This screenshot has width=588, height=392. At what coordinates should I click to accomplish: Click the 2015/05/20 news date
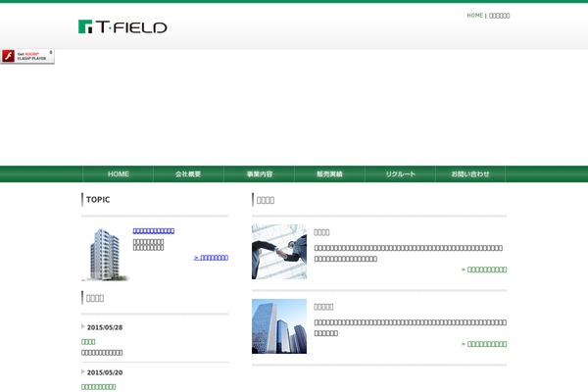tap(105, 372)
